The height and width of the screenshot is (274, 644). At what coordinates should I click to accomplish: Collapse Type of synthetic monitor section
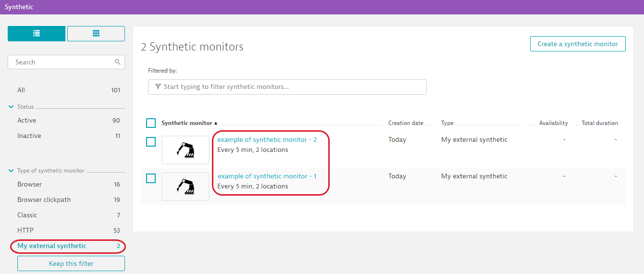11,171
